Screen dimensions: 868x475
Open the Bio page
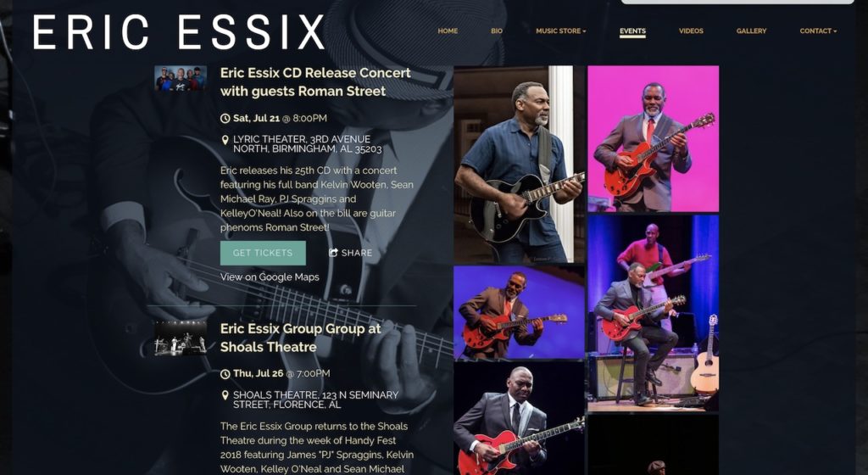point(497,31)
